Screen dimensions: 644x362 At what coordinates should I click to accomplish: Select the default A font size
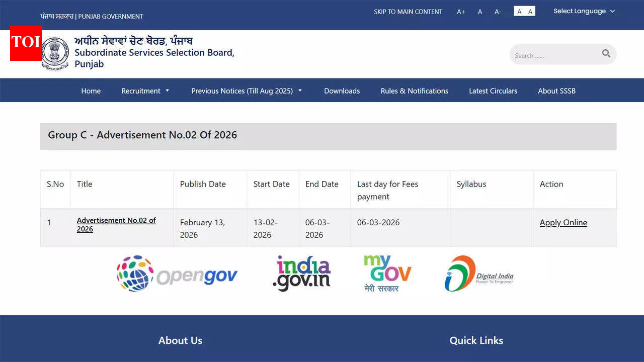point(479,12)
